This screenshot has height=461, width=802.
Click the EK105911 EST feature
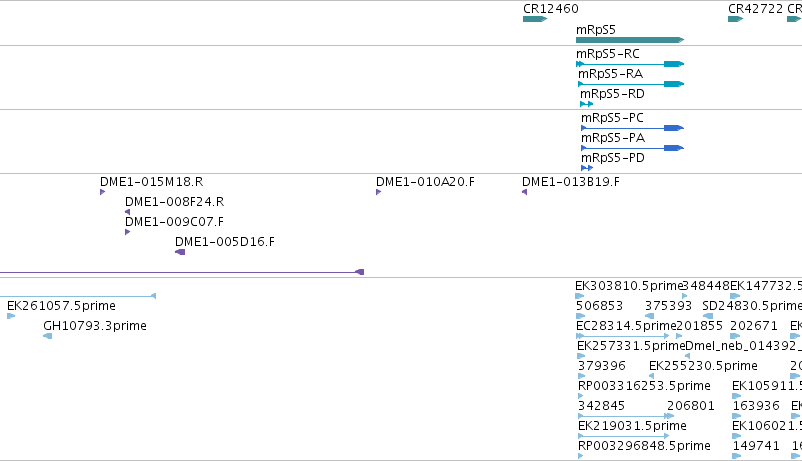coord(737,396)
